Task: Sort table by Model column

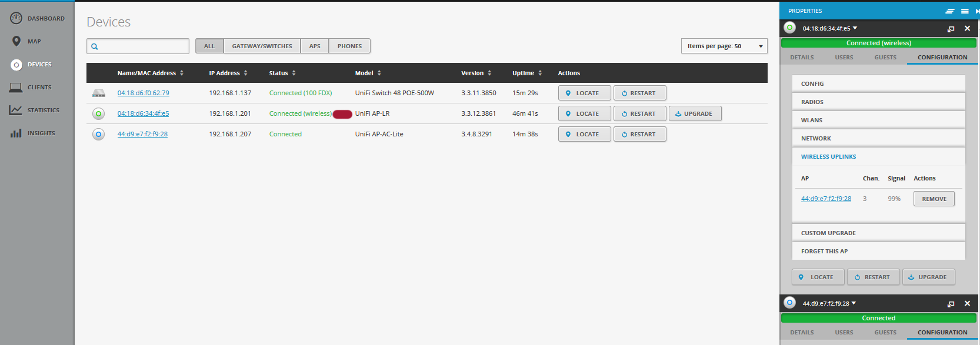Action: coord(368,73)
